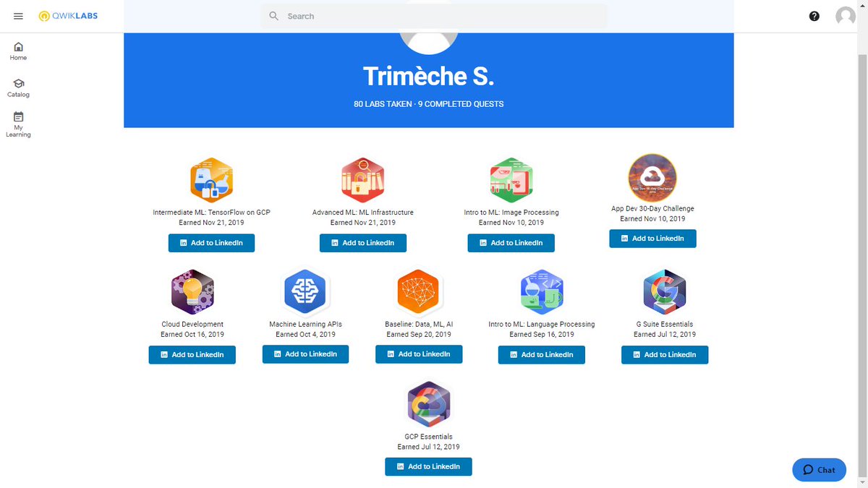Screen dimensions: 868x488
Task: Add App Dev 30-Day Challenge to LinkedIn
Action: point(652,239)
